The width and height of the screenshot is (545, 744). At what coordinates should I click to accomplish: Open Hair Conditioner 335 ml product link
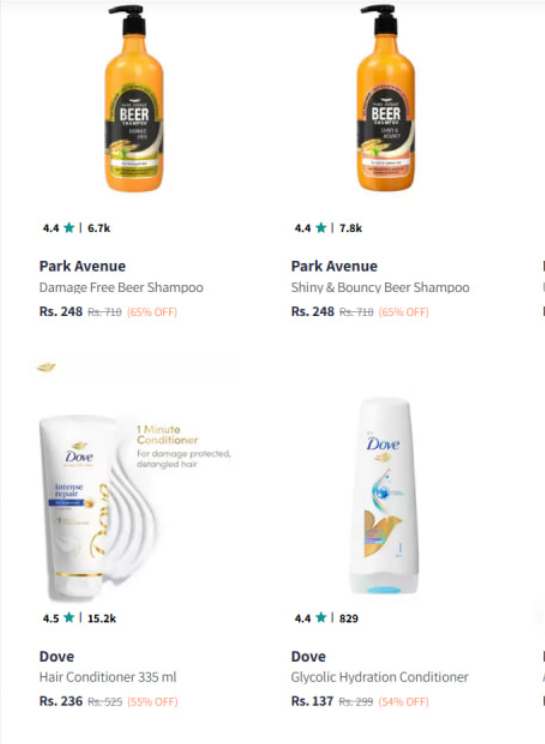[108, 677]
